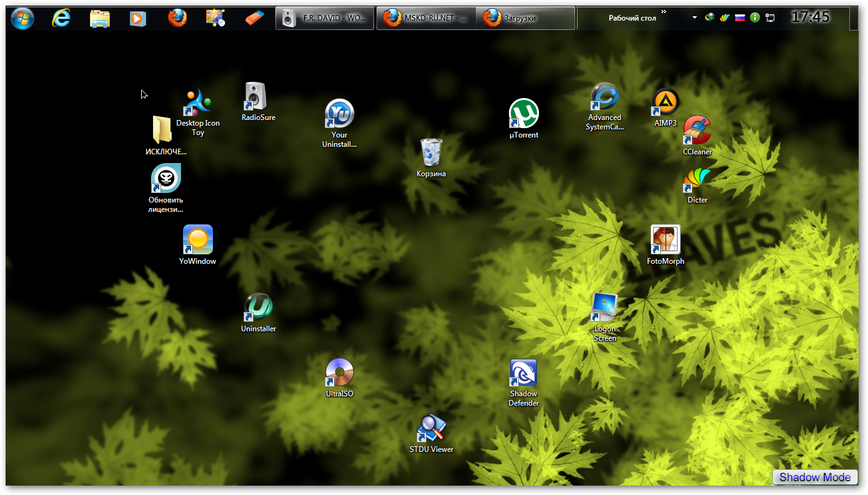Switch to Загрузки Firefox downloads window
The width and height of the screenshot is (868, 495).
(526, 18)
